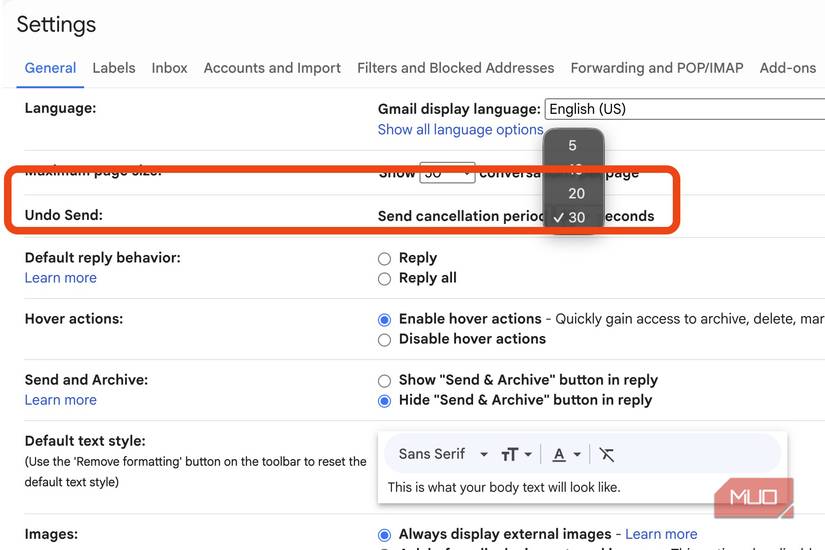Select Always display external images
825x550 pixels.
click(x=385, y=535)
